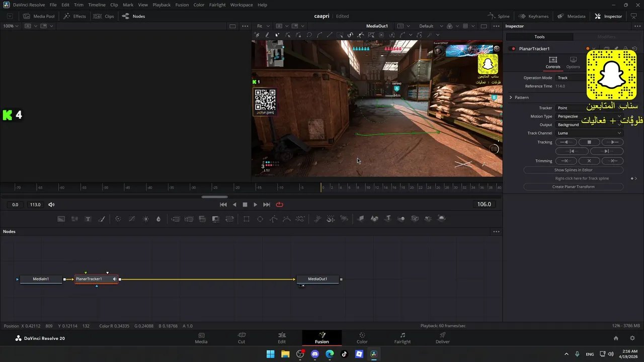
Task: Open the viewer grid layout options icon
Action: [465, 26]
